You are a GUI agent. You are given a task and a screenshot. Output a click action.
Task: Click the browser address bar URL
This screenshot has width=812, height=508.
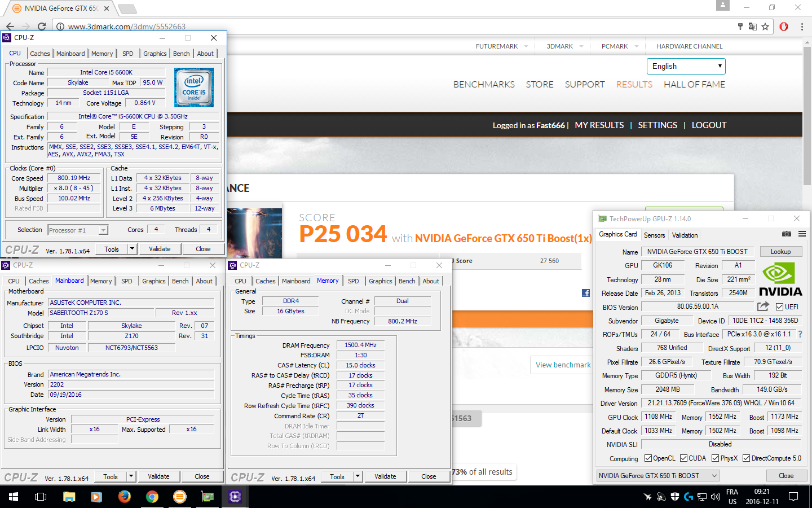(127, 27)
